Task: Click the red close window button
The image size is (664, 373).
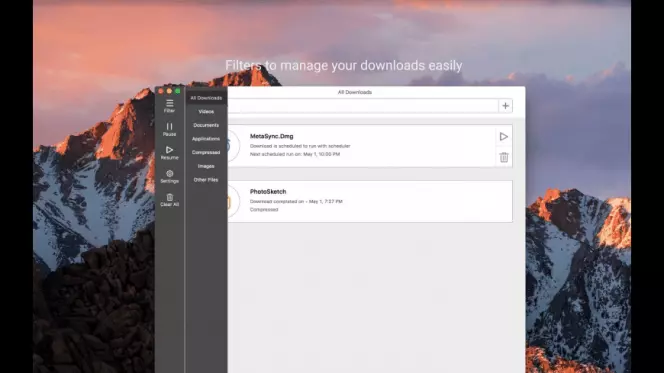Action: point(161,91)
